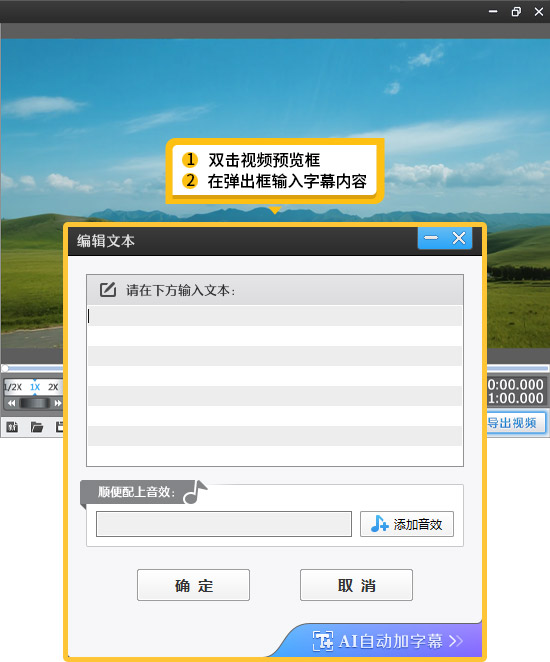Open the folder icon in bottom toolbar
The height and width of the screenshot is (662, 550).
point(37,427)
